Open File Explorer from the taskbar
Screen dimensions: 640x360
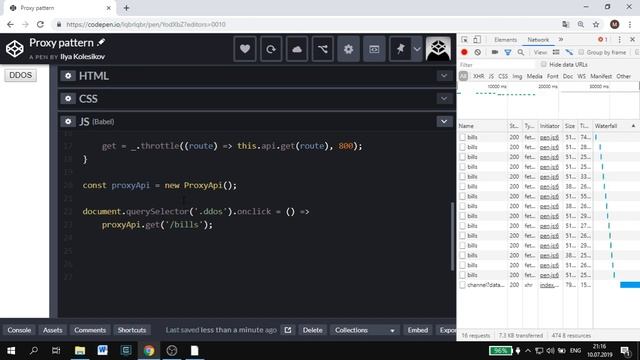[x=80, y=350]
